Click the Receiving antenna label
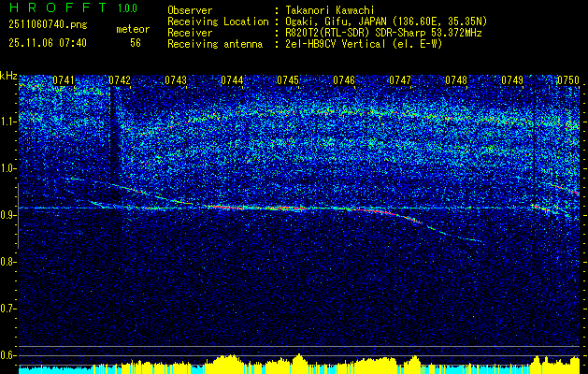The image size is (588, 374). pyautogui.click(x=215, y=44)
